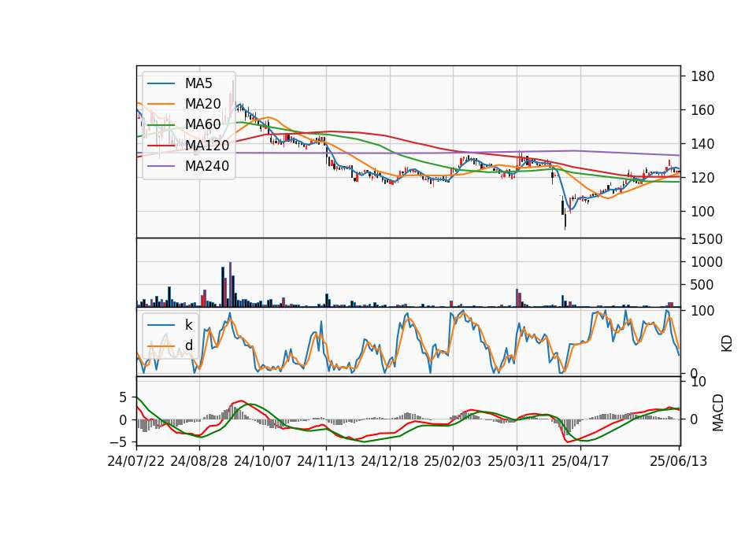
Task: Click the 1500 volume axis label
Action: (707, 239)
